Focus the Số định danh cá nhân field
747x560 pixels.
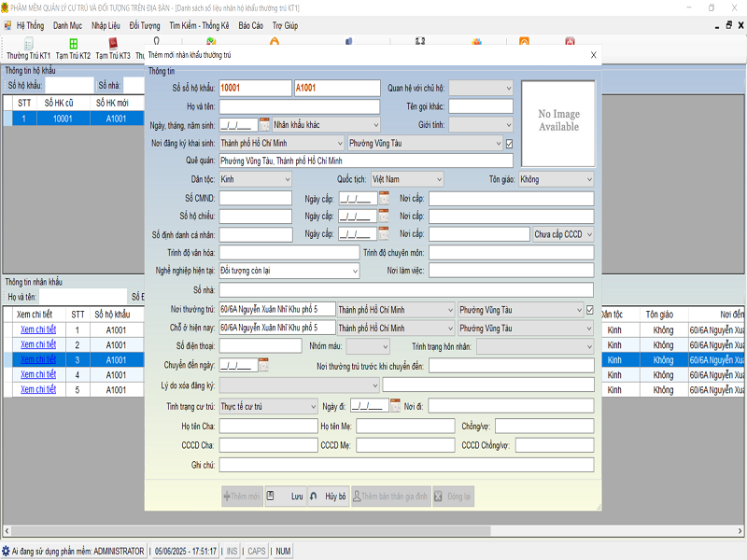pyautogui.click(x=256, y=235)
